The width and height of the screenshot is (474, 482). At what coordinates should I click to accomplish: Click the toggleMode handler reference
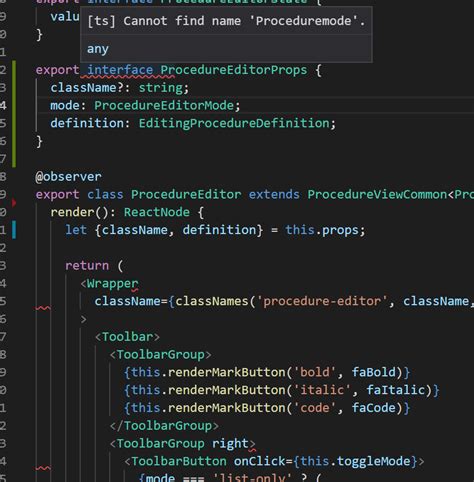373,461
